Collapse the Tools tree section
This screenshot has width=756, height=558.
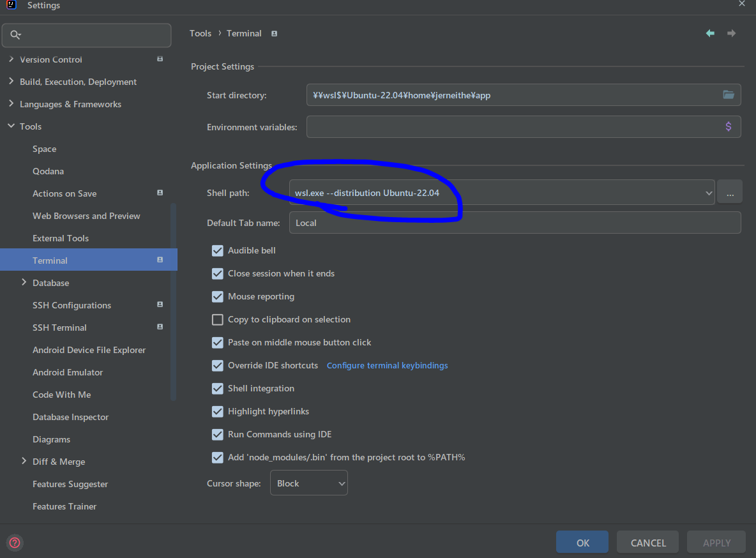pos(11,126)
